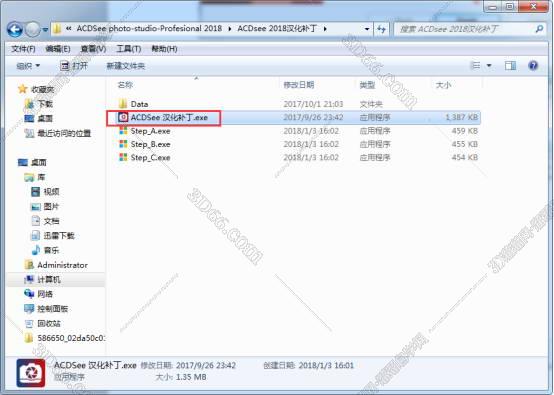Image resolution: width=554 pixels, height=395 pixels.
Task: Click the 打开 toolbar button
Action: [x=74, y=66]
